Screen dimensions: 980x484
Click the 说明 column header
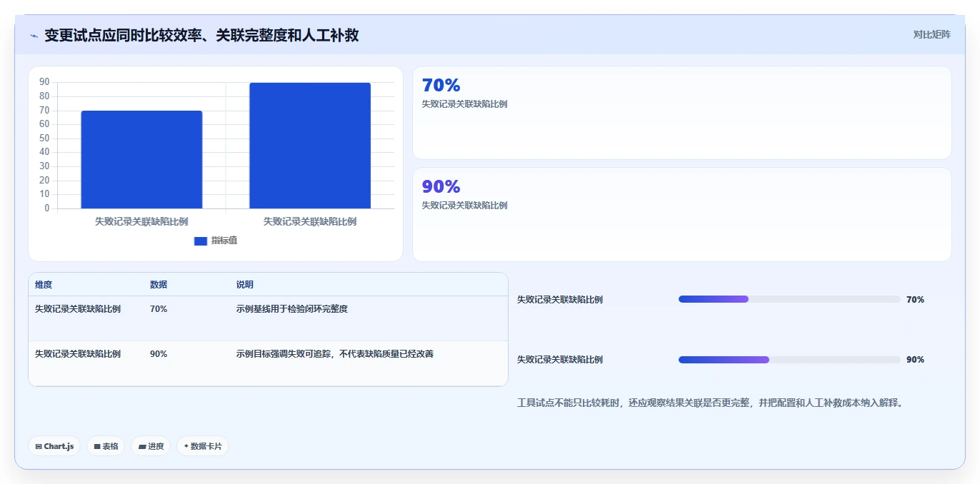click(245, 284)
